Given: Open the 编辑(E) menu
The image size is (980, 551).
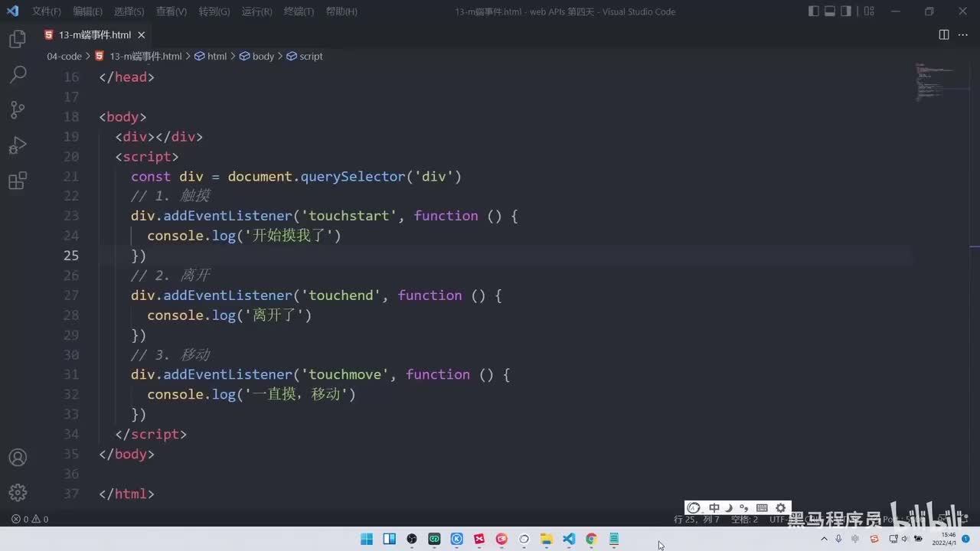Looking at the screenshot, I should 88,11.
